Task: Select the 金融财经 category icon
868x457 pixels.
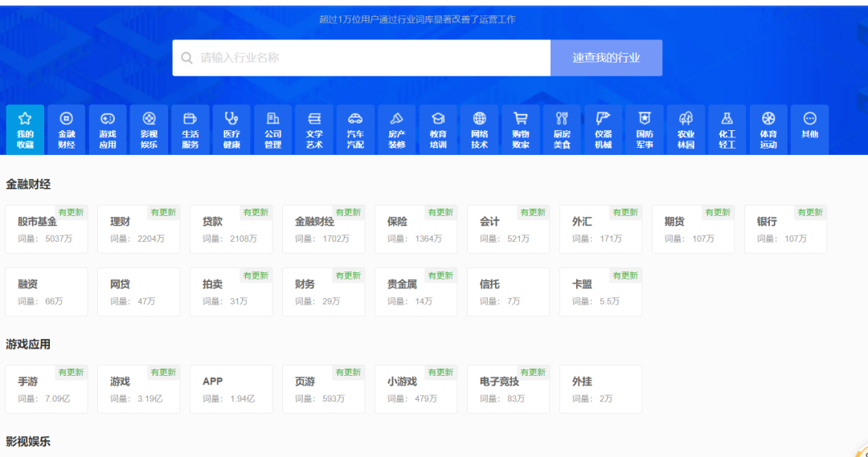Action: 67,129
